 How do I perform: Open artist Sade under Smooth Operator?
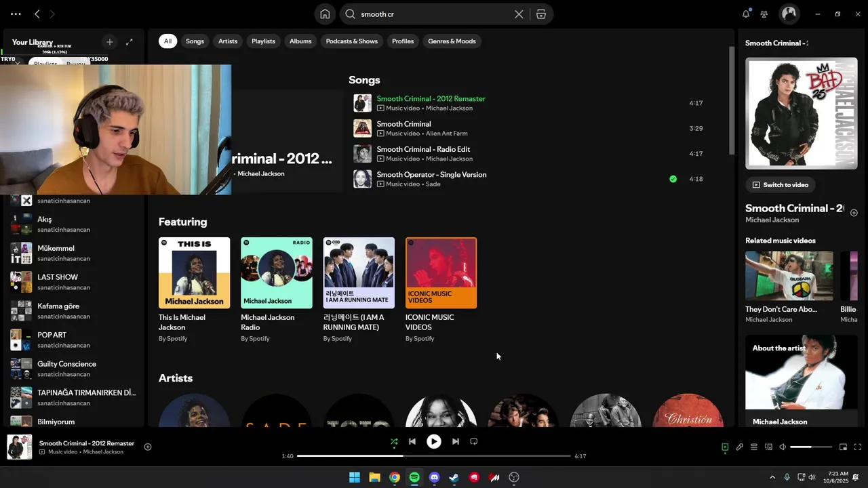click(x=433, y=184)
